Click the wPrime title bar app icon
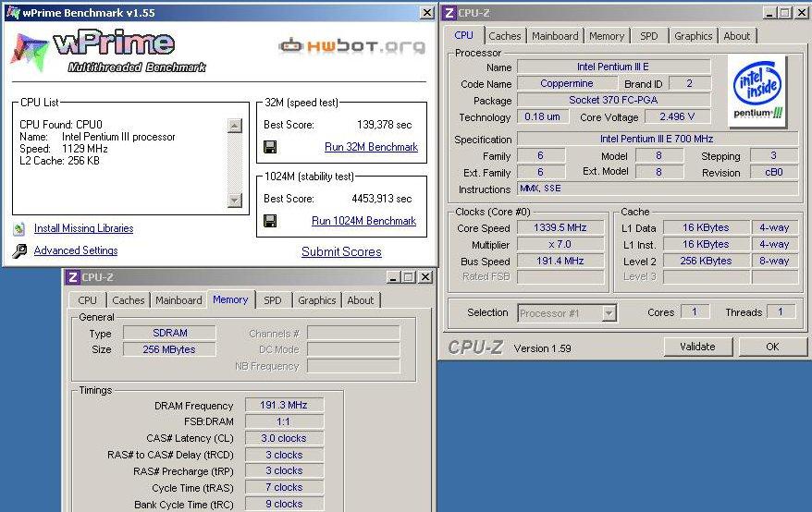This screenshot has width=812, height=512. click(13, 12)
